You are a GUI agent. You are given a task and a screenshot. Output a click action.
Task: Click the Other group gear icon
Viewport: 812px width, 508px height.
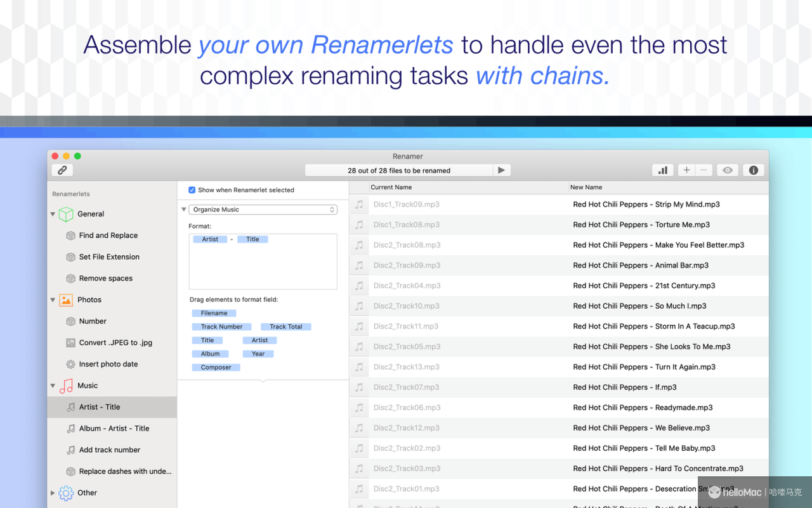tap(66, 493)
